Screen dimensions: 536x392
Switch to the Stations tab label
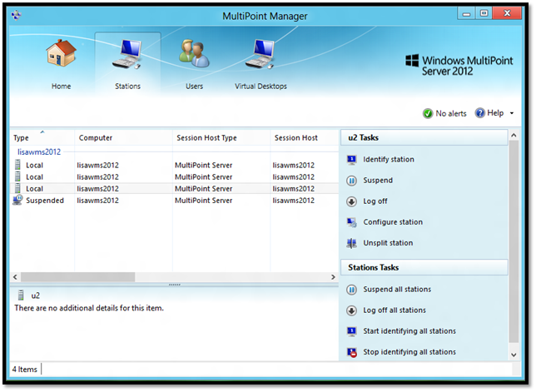coord(127,86)
